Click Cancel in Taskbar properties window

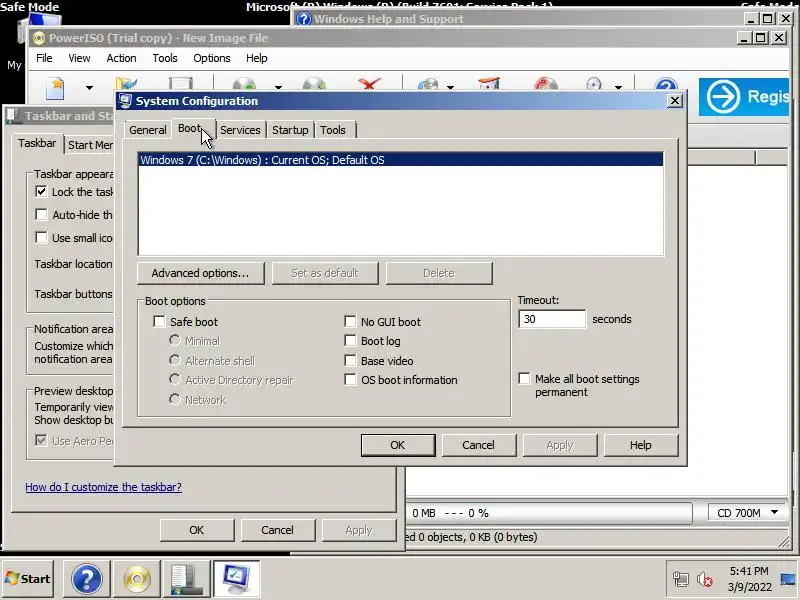[x=278, y=530]
